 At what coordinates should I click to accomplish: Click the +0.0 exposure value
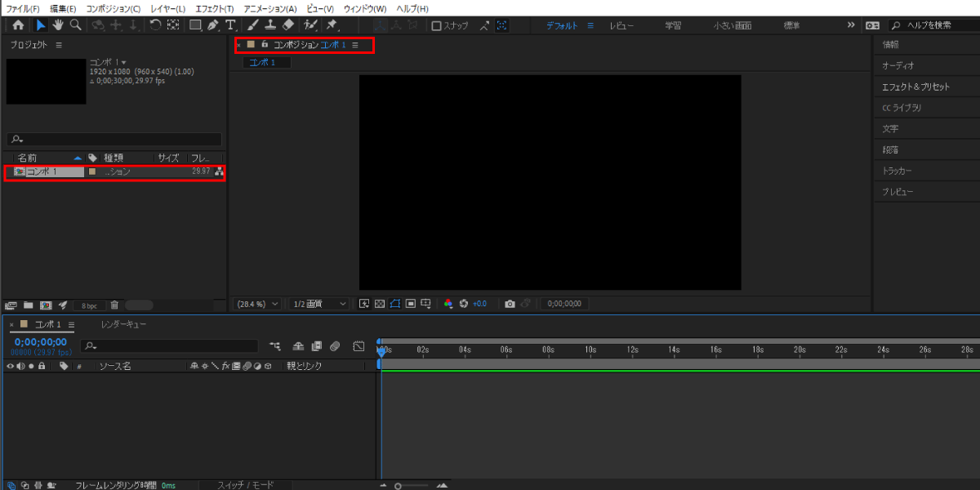[x=479, y=304]
